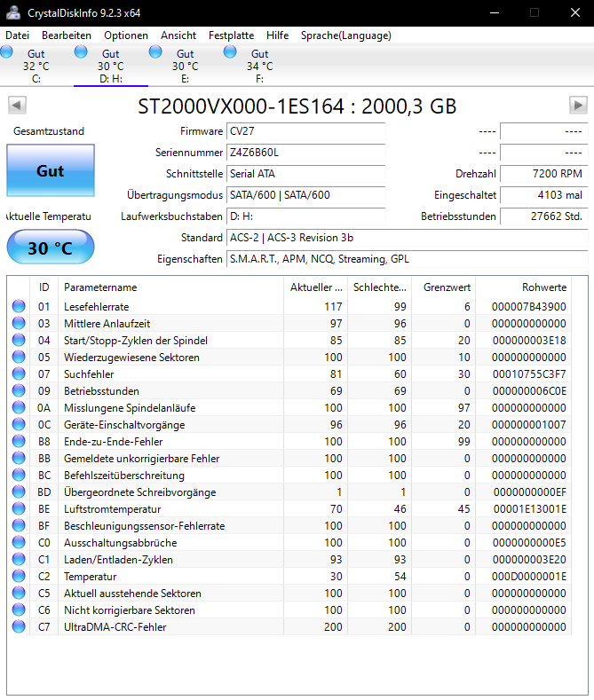Select the F: drive status orb

pos(230,51)
